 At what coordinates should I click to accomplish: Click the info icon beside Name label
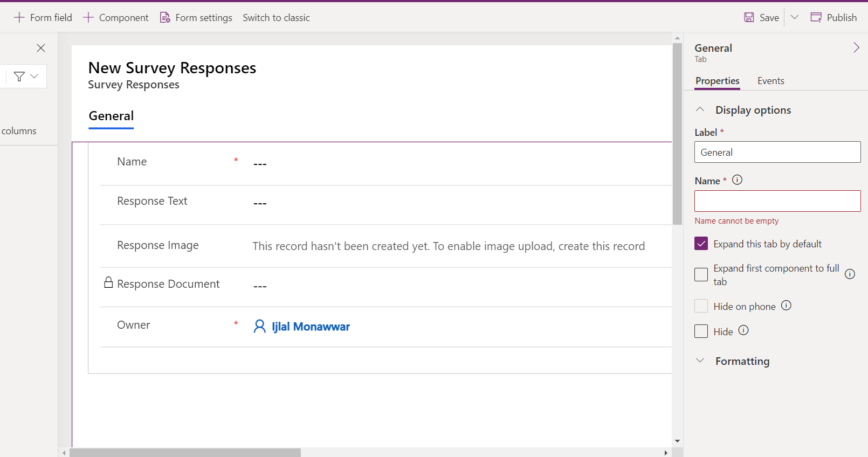[737, 180]
